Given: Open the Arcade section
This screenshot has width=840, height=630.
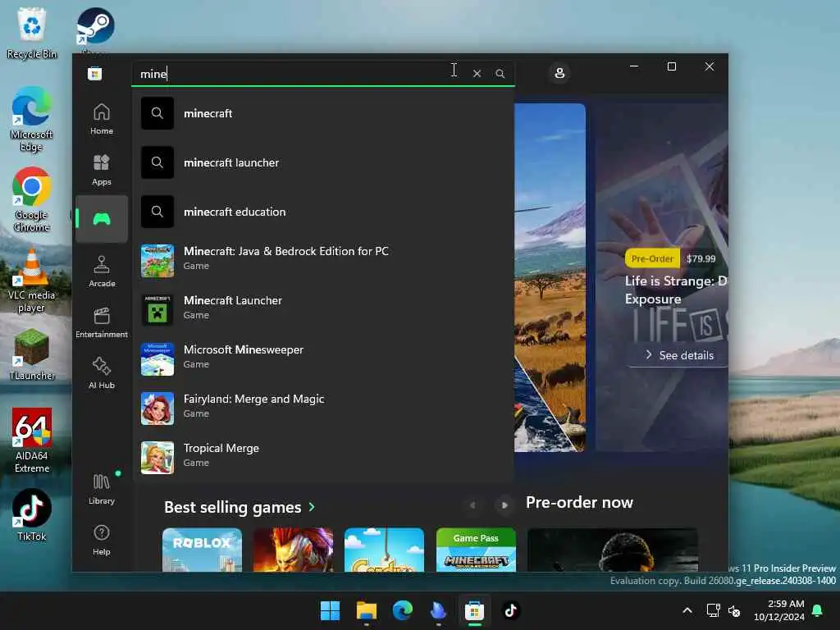Looking at the screenshot, I should click(x=101, y=271).
